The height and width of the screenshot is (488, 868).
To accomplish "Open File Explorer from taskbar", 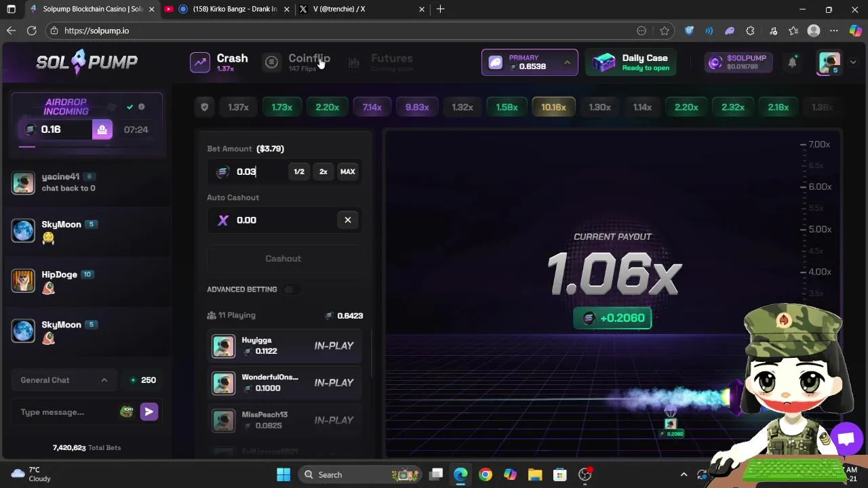I will pos(535,474).
